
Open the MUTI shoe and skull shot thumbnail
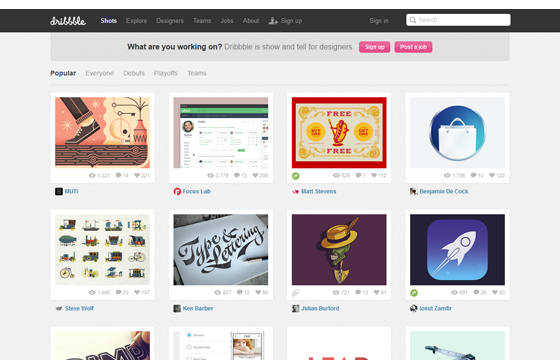coord(102,132)
